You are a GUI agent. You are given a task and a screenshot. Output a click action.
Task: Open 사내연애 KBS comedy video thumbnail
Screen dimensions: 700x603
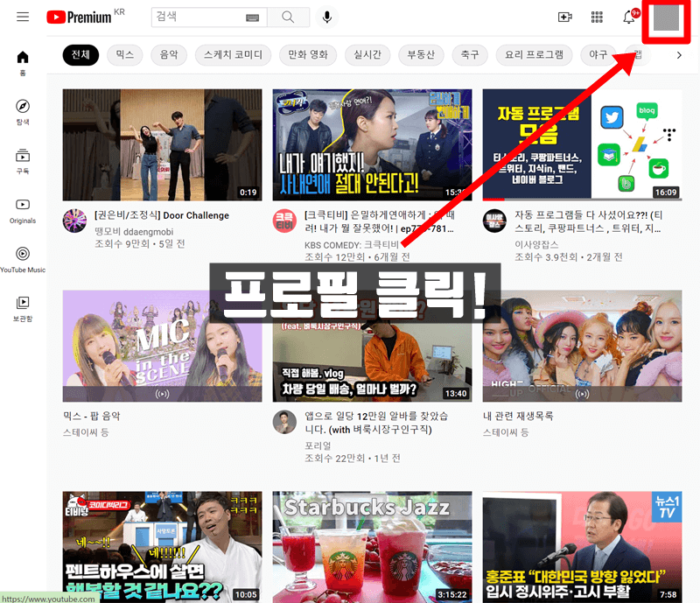[372, 144]
